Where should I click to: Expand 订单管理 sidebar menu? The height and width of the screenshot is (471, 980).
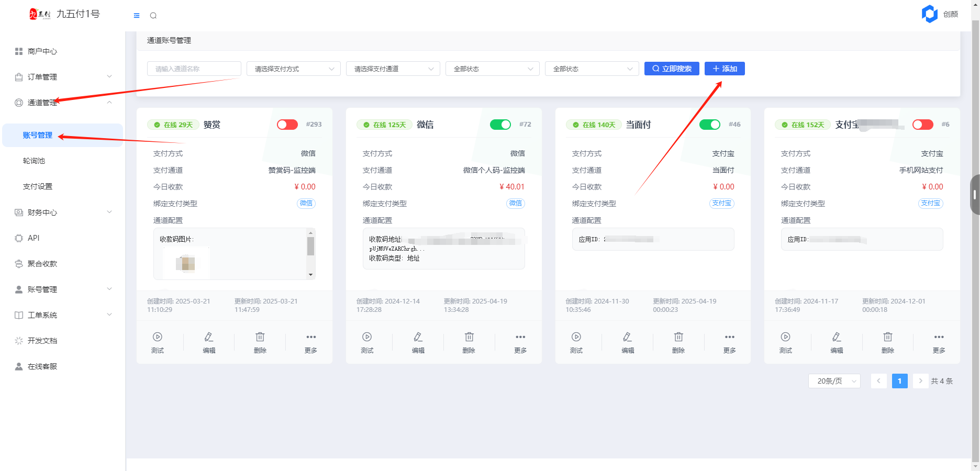coord(63,77)
